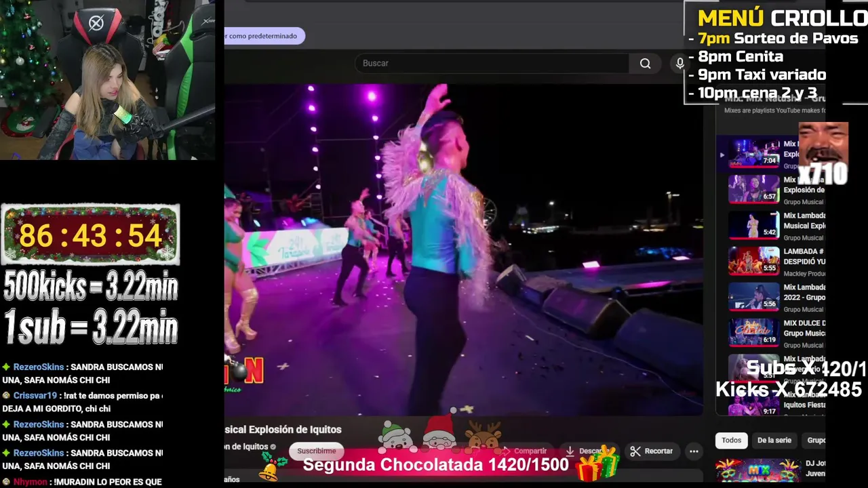This screenshot has height=488, width=868.
Task: Click the DJ Jot recommended video thumbnail
Action: 758,470
